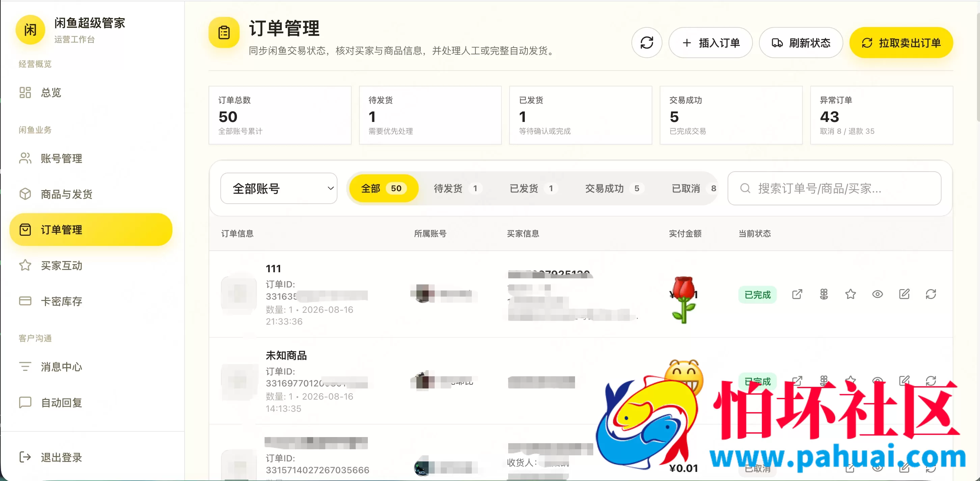Viewport: 980px width, 481px height.
Task: Select the 全部 50 filter tab
Action: click(383, 188)
